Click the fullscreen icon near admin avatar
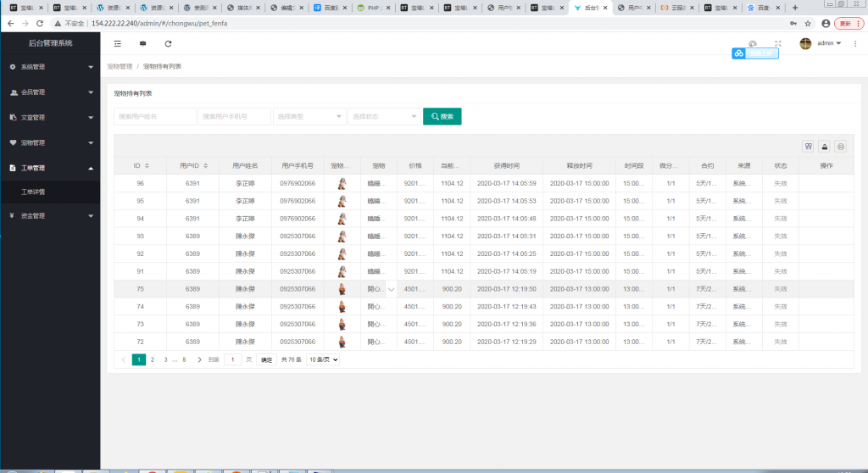868x473 pixels. [778, 43]
